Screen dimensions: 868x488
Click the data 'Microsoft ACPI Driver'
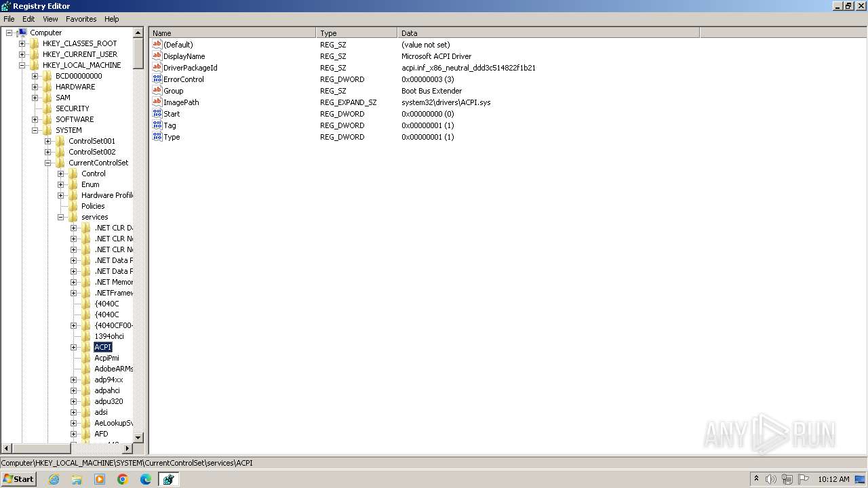click(436, 56)
